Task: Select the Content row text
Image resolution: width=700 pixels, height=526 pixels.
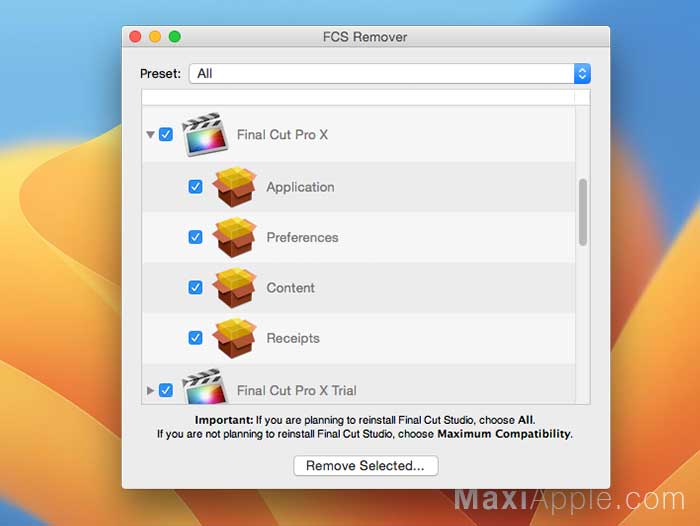Action: click(x=291, y=288)
